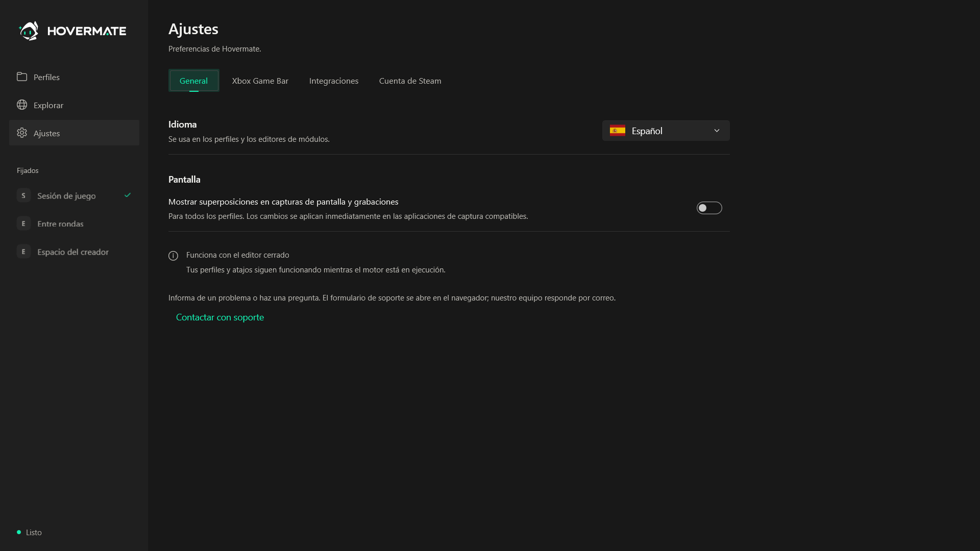Open pinned profile Sesión de juego
The height and width of the screenshot is (551, 980).
(74, 195)
